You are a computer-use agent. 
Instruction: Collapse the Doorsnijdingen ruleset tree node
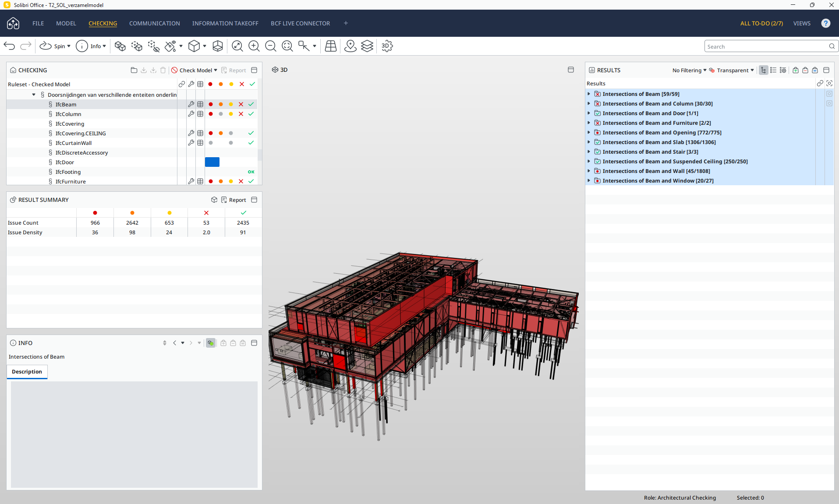coord(34,95)
